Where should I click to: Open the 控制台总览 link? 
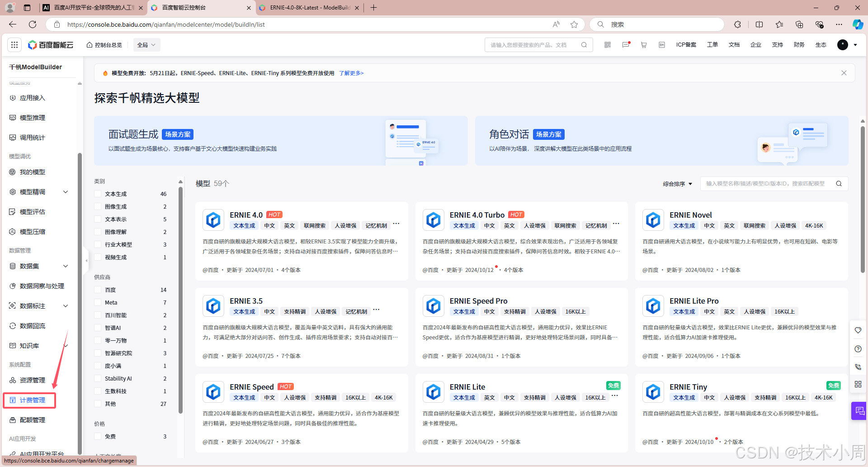104,45
